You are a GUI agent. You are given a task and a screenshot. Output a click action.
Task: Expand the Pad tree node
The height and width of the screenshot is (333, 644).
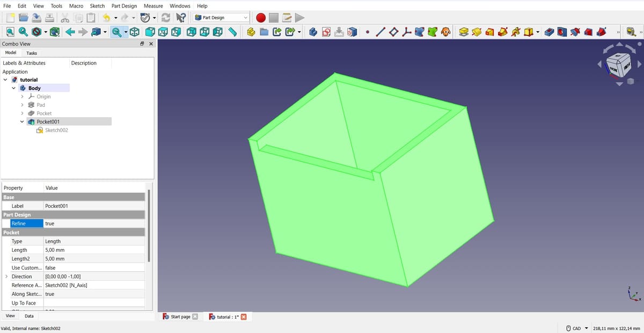pos(23,105)
